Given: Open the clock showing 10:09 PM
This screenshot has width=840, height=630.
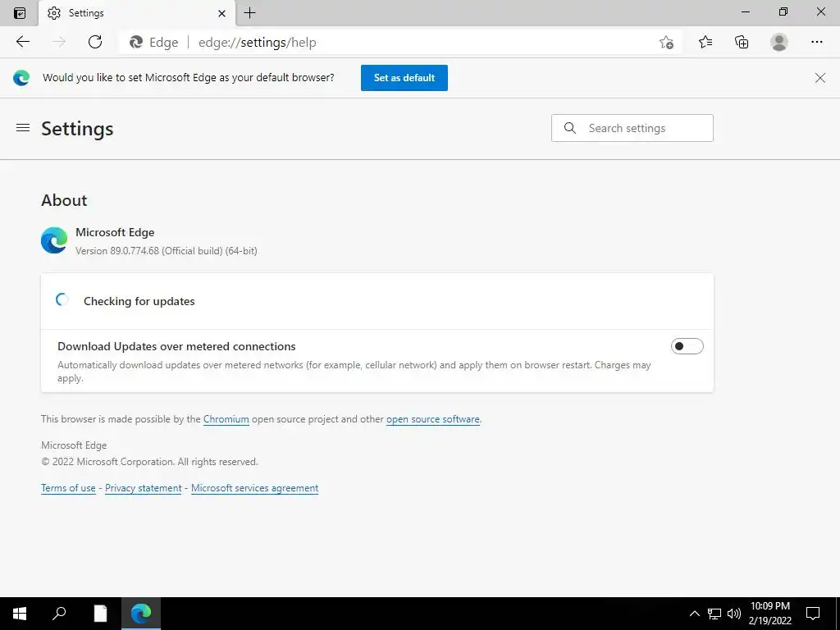Looking at the screenshot, I should click(769, 614).
